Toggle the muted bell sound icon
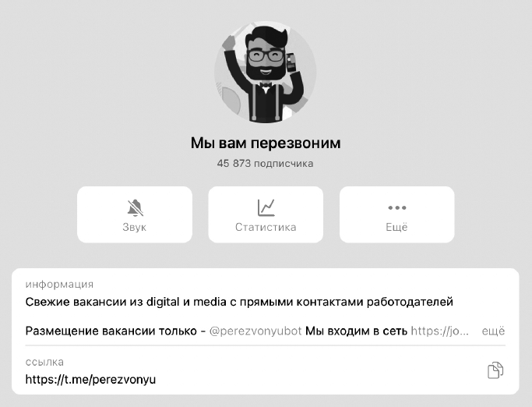 point(135,208)
